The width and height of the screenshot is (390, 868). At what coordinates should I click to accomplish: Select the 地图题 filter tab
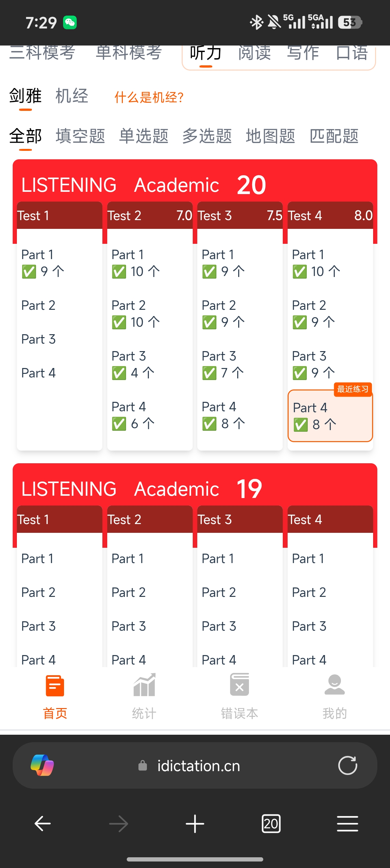[270, 136]
